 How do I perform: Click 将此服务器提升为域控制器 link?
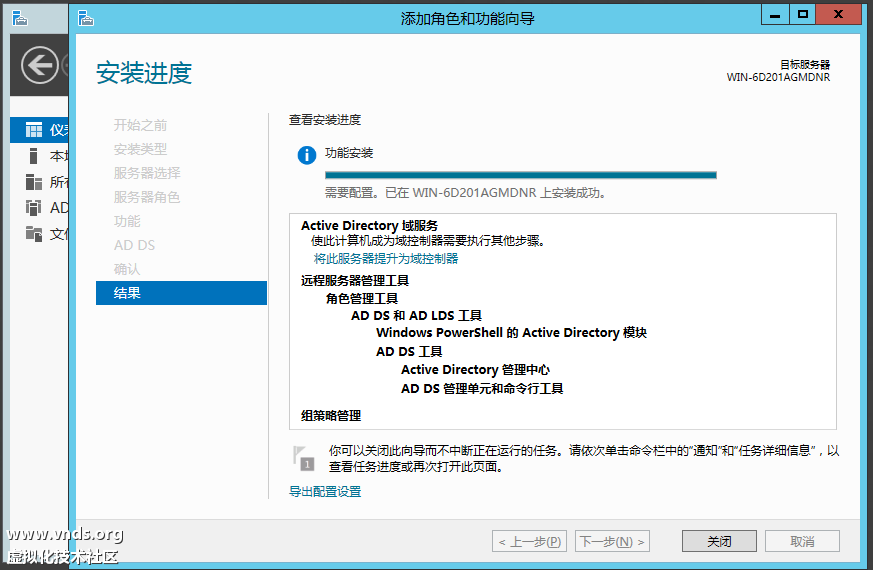pyautogui.click(x=386, y=258)
